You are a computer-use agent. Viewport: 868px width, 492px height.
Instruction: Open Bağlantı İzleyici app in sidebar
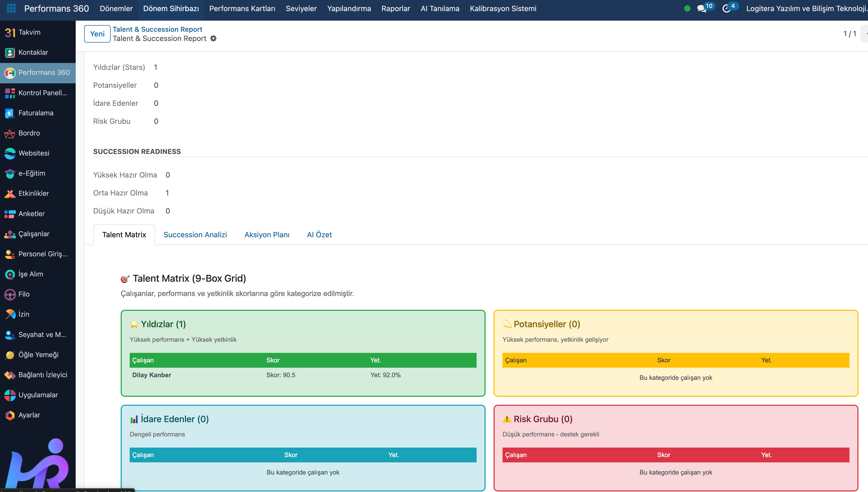[x=38, y=375]
